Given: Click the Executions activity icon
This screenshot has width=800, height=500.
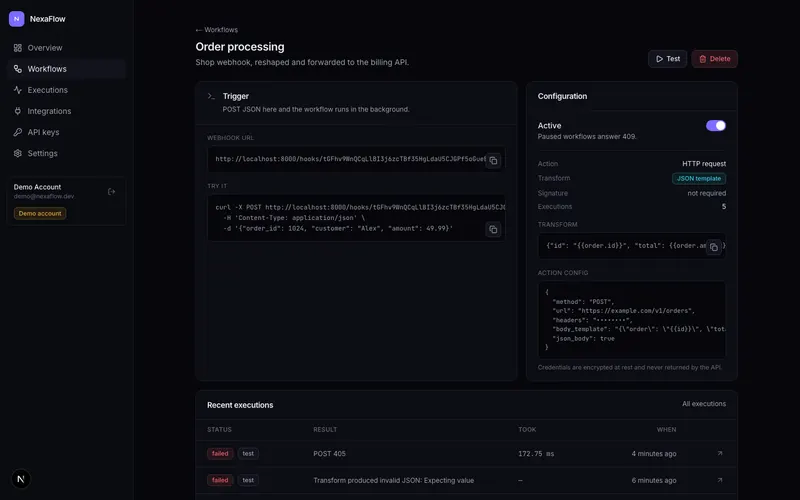Looking at the screenshot, I should click(18, 90).
